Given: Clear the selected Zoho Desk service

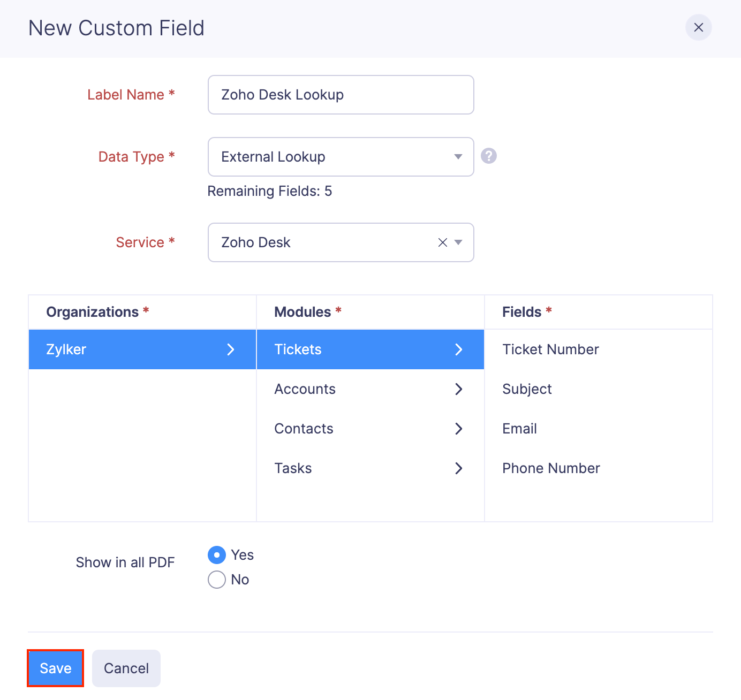Looking at the screenshot, I should click(442, 242).
